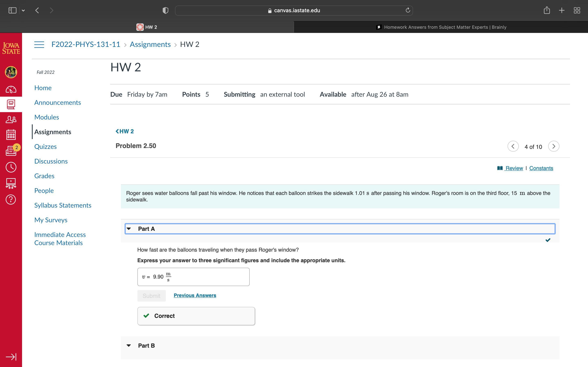The image size is (588, 367).
Task: Collapse the global navigation arrow
Action: click(x=11, y=357)
